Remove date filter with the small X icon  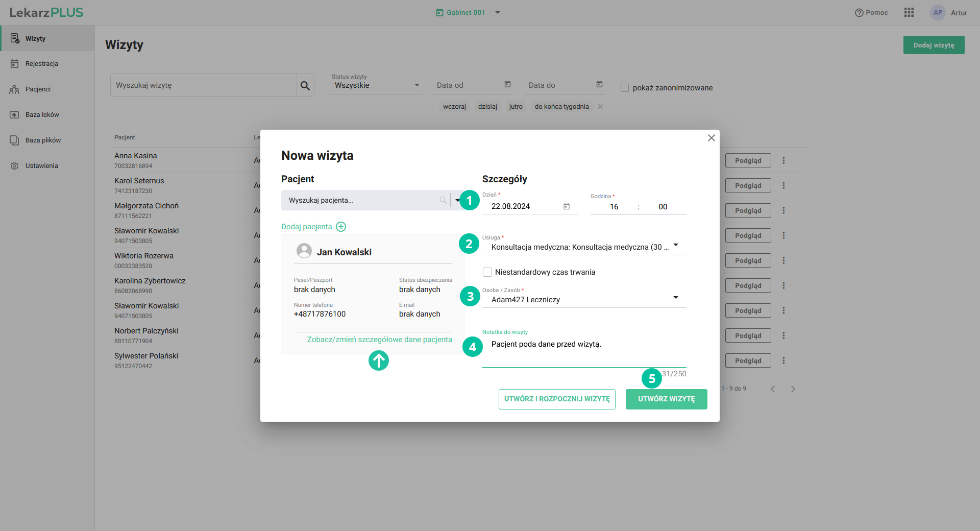[x=600, y=107]
